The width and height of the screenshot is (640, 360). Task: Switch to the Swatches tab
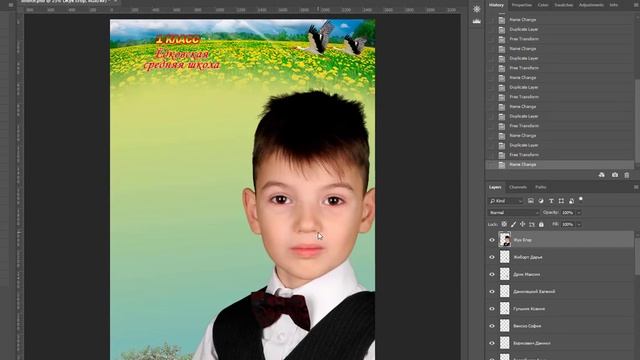pyautogui.click(x=564, y=5)
